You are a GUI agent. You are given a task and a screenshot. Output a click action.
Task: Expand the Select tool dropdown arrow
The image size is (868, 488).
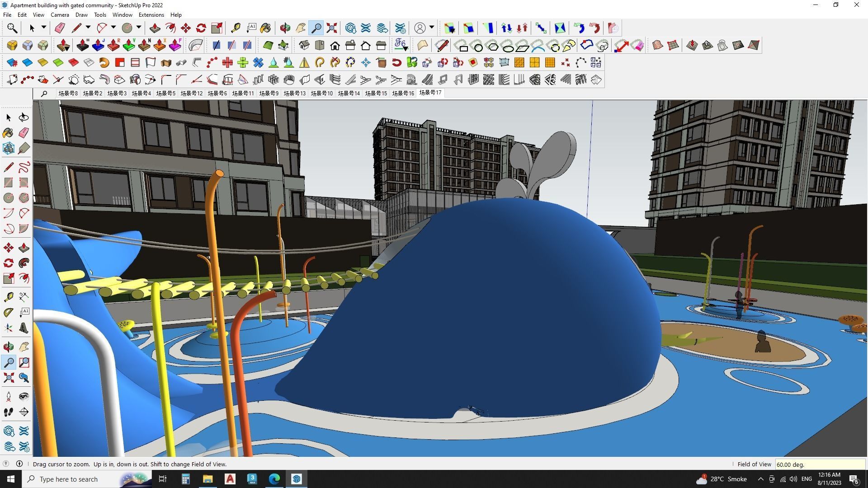(44, 28)
